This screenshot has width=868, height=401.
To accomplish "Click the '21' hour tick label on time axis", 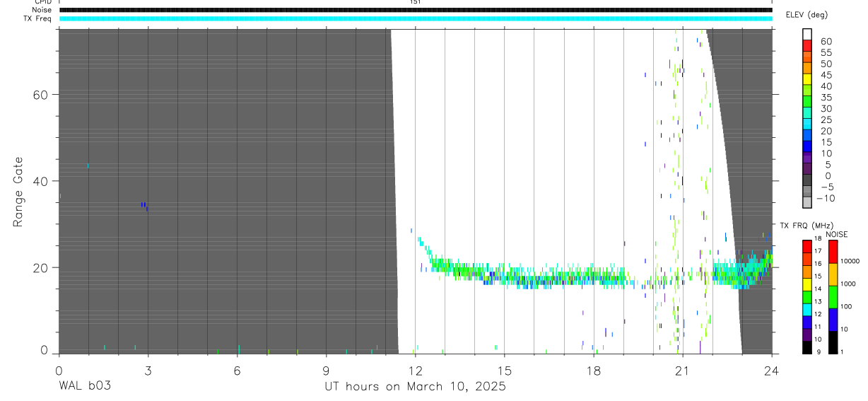I will coord(682,371).
